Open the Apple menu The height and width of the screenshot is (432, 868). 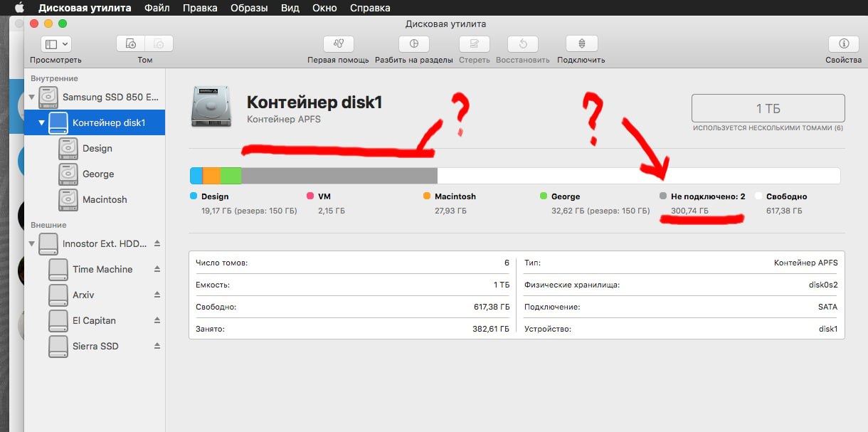(x=19, y=8)
